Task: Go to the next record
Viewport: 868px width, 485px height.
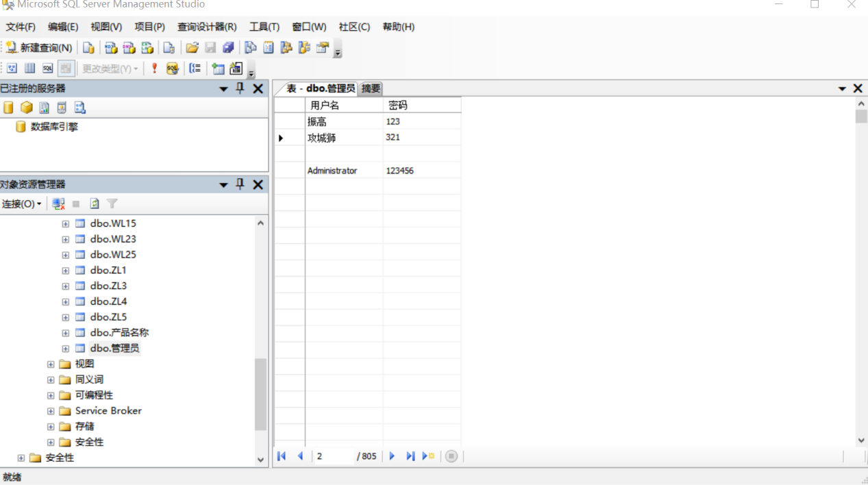Action: pos(392,456)
